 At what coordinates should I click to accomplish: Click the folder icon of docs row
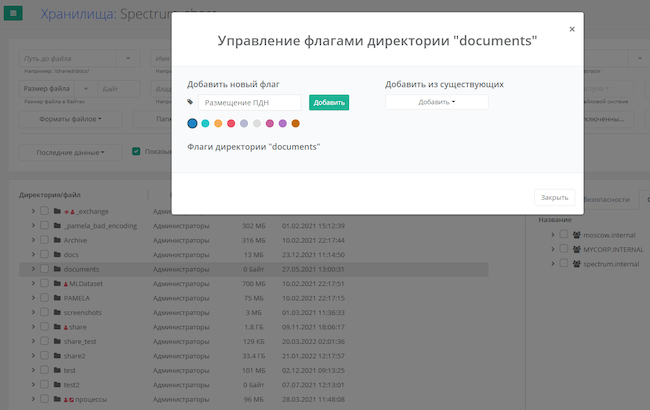[x=57, y=255]
